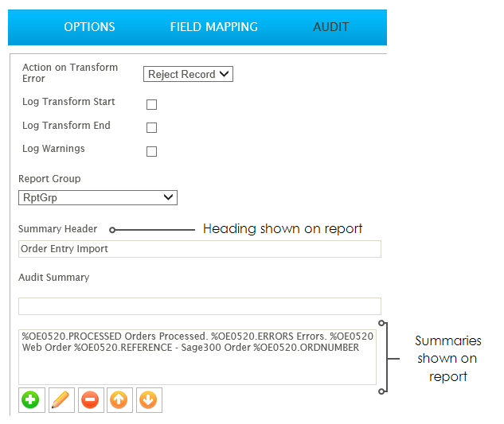Remove summary with red minus icon
The image size is (504, 424).
[x=91, y=400]
